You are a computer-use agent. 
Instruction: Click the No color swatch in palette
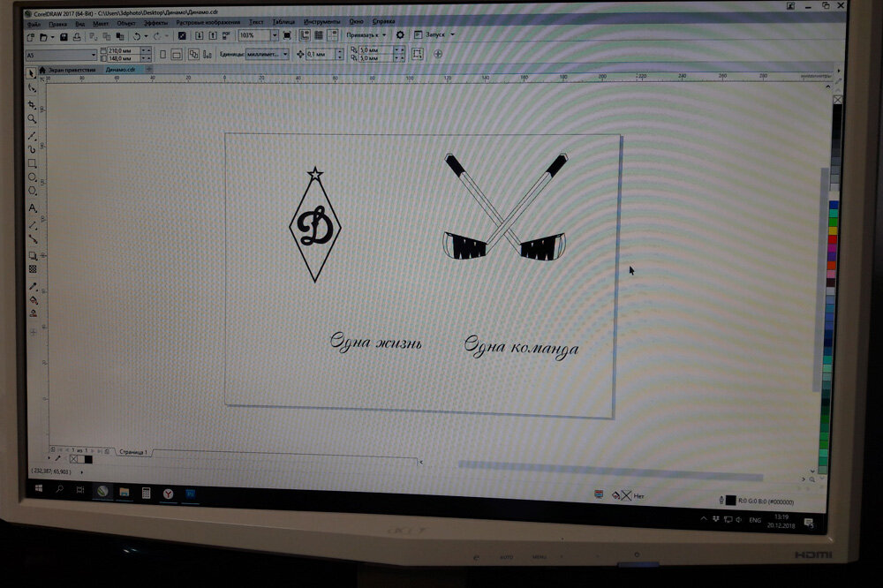[837, 100]
